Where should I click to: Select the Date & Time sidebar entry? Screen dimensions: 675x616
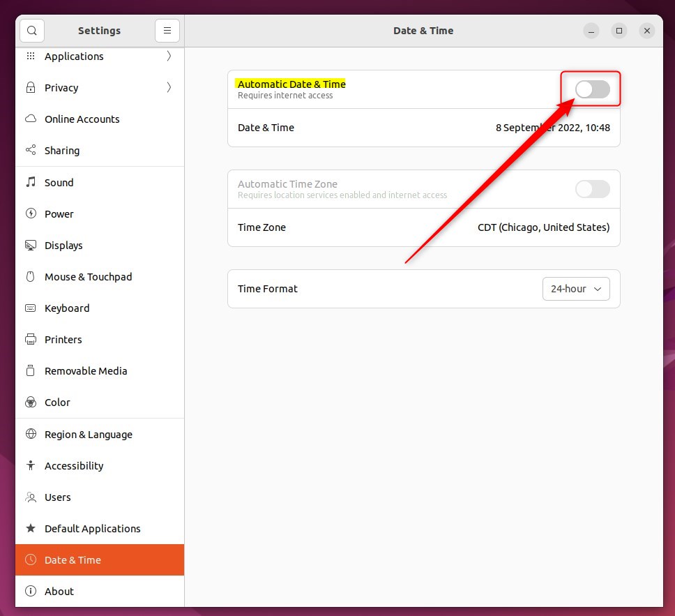click(x=100, y=559)
